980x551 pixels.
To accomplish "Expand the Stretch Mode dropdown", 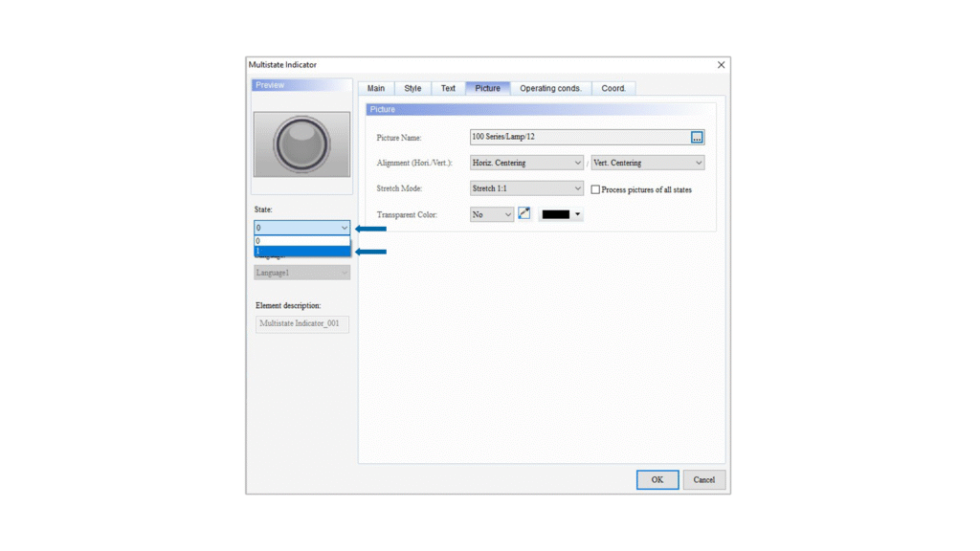I will (526, 188).
